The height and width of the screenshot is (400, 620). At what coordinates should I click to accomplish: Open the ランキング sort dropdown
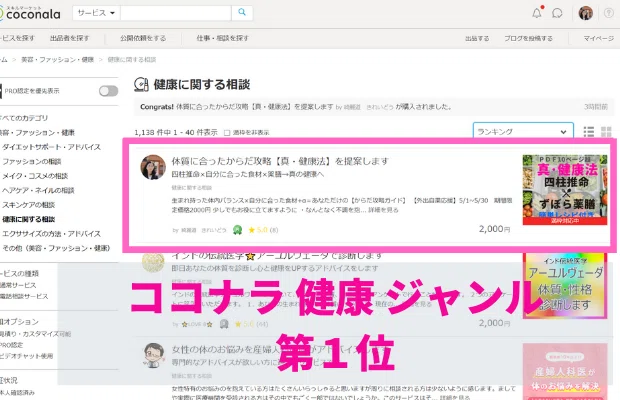pyautogui.click(x=523, y=132)
